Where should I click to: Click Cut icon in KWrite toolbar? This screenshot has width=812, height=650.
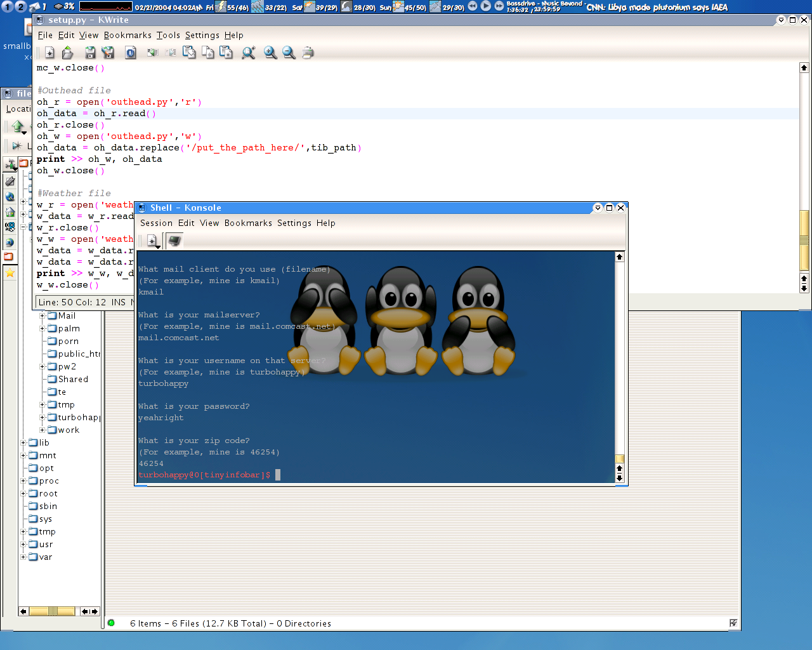pos(189,53)
